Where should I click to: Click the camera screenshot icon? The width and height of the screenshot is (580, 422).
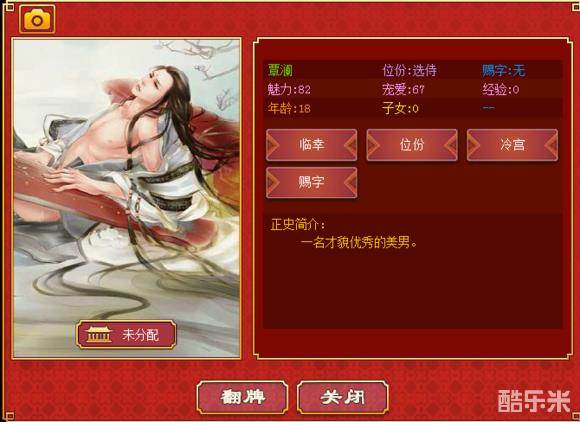37,19
